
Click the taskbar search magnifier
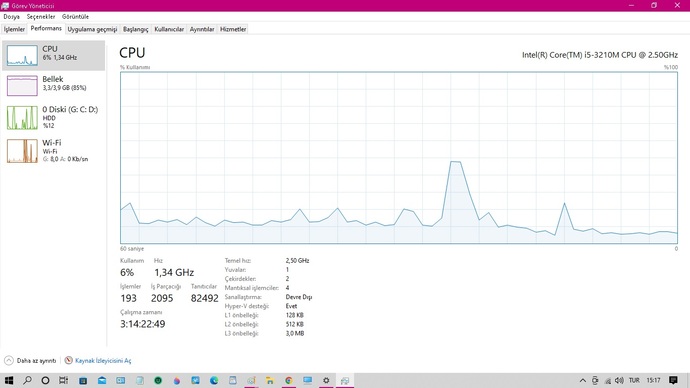point(27,381)
